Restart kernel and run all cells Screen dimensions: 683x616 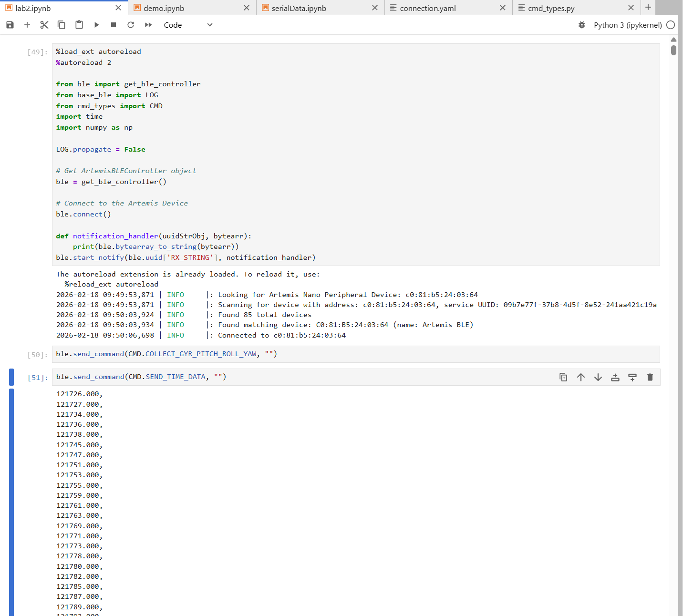(x=148, y=25)
